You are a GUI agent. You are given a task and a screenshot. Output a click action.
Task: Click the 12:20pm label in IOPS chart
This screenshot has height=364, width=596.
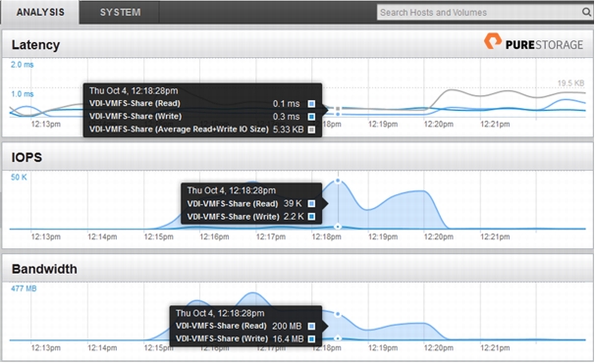[439, 236]
